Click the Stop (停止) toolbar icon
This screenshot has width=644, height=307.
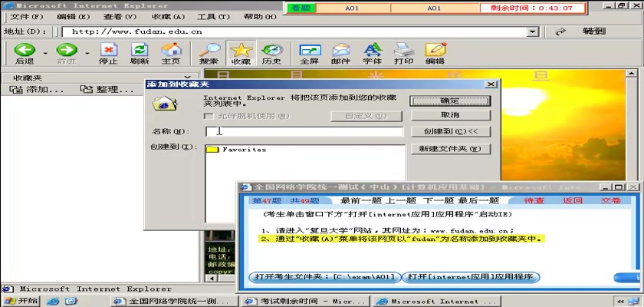108,54
